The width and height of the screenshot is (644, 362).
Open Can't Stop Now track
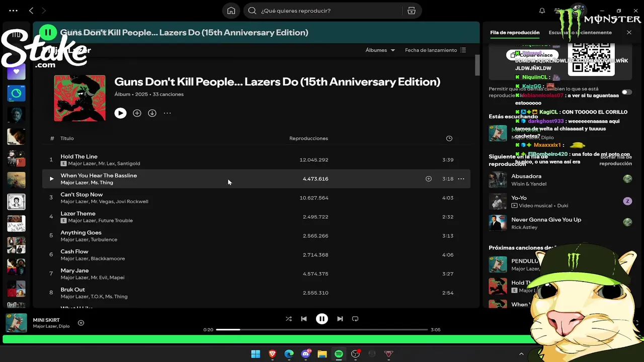tap(82, 195)
